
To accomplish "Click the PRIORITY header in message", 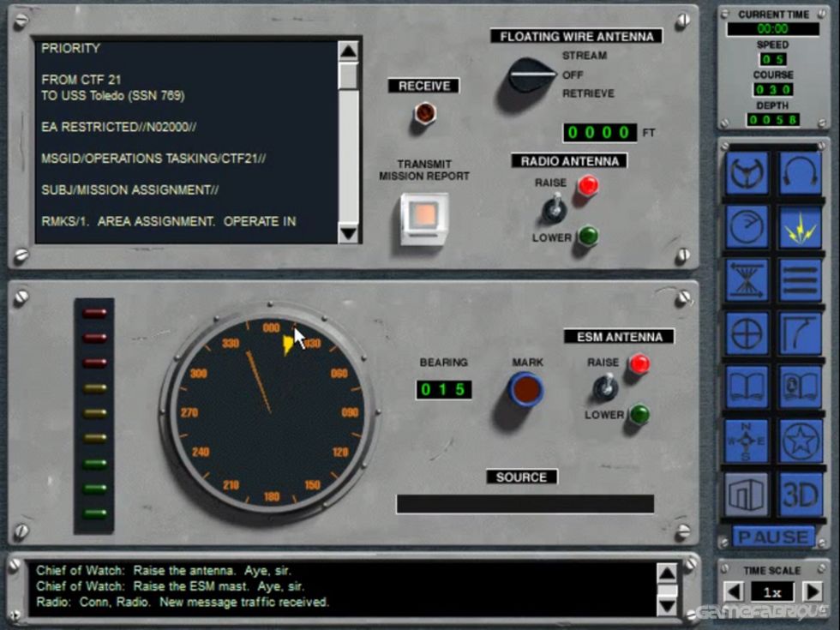I will click(70, 48).
